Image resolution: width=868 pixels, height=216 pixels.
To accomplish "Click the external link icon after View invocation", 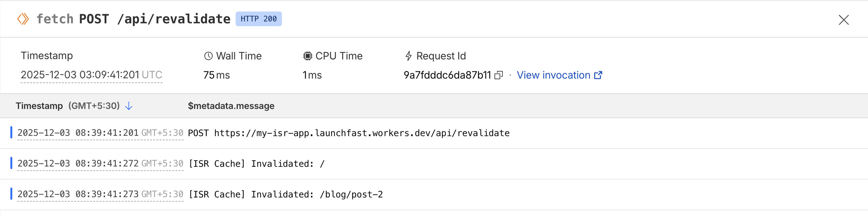I will [x=598, y=75].
